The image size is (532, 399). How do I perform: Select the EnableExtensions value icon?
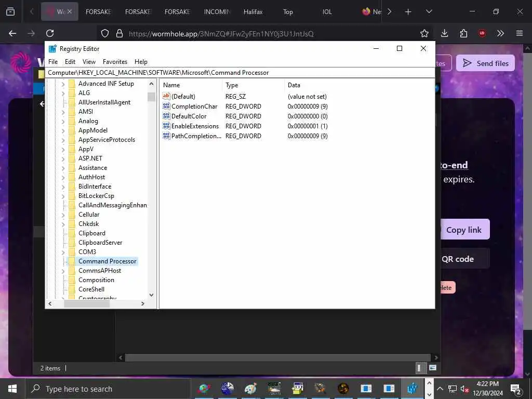[166, 126]
